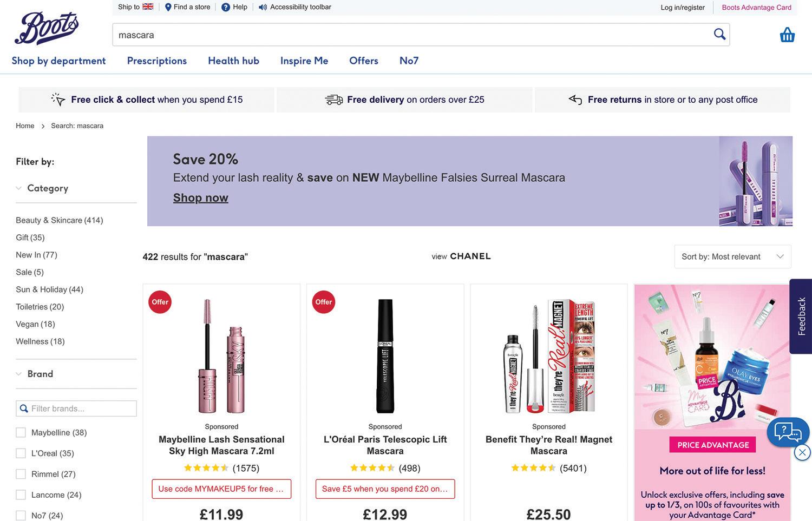Click the UK flag Ship to icon
The width and height of the screenshot is (812, 521).
click(x=148, y=7)
